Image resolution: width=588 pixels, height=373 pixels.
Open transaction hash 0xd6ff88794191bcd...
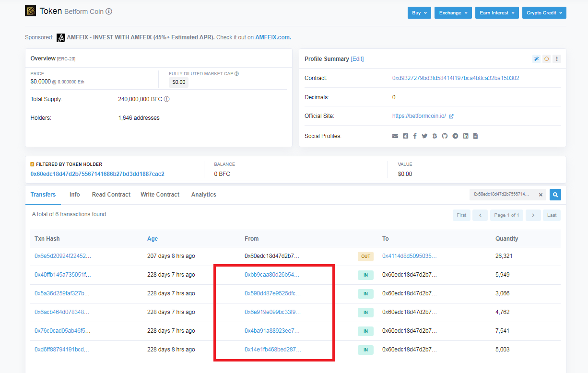coord(62,350)
